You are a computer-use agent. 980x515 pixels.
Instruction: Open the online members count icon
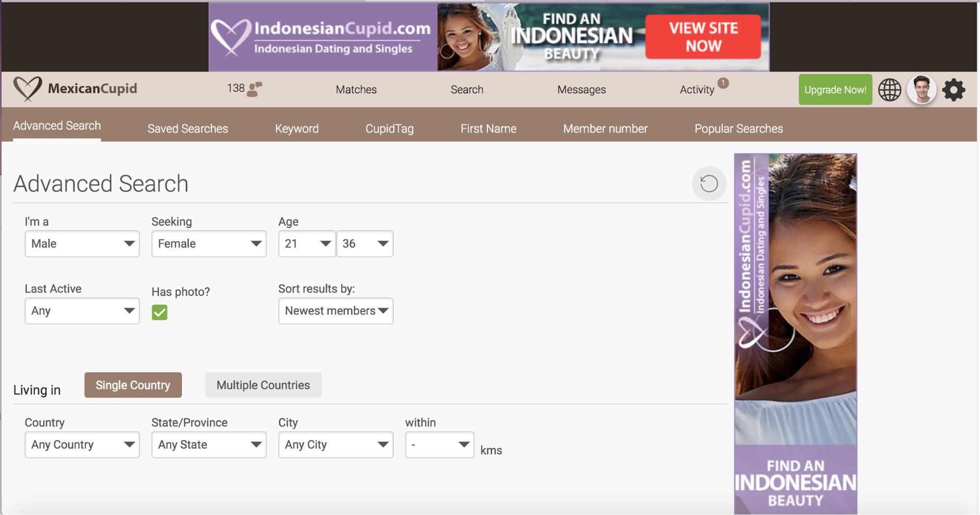tap(254, 89)
